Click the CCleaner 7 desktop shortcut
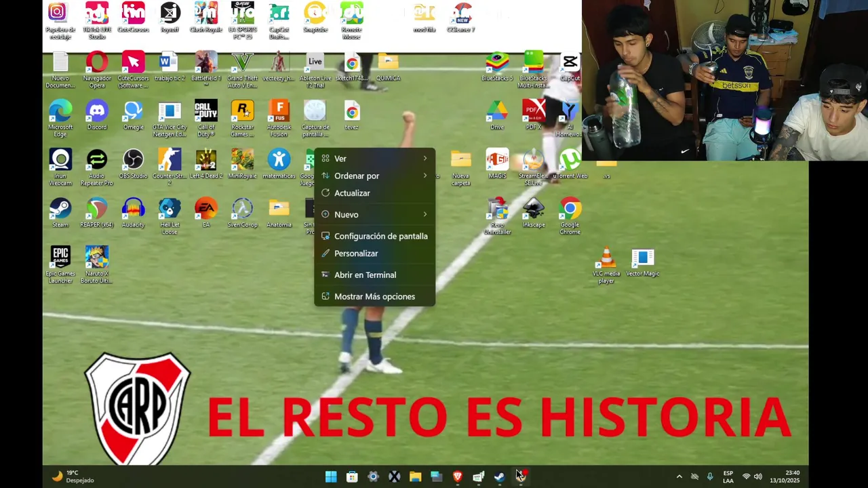868x488 pixels. click(461, 18)
